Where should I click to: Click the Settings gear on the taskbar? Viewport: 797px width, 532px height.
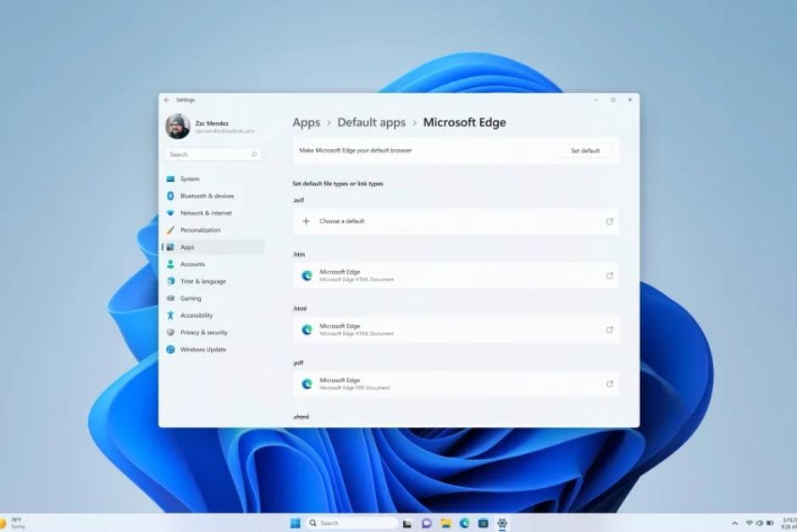coord(502,523)
